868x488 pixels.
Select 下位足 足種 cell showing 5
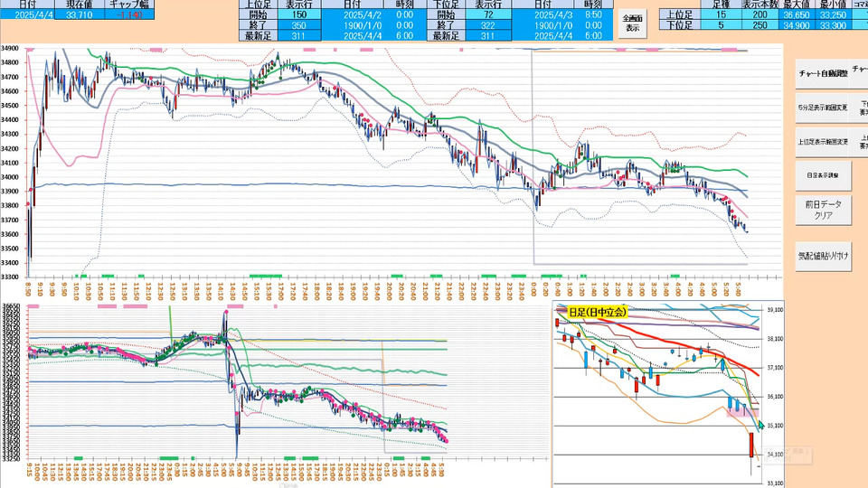(x=721, y=25)
